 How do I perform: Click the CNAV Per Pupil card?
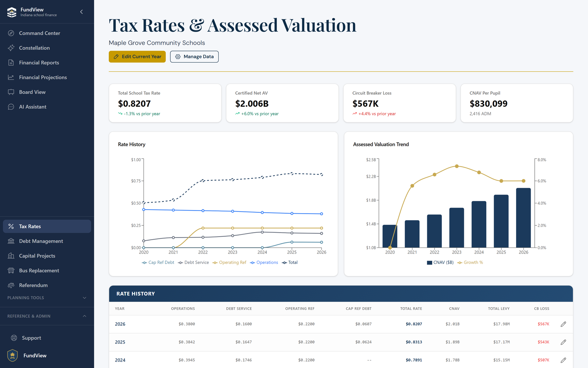point(517,103)
